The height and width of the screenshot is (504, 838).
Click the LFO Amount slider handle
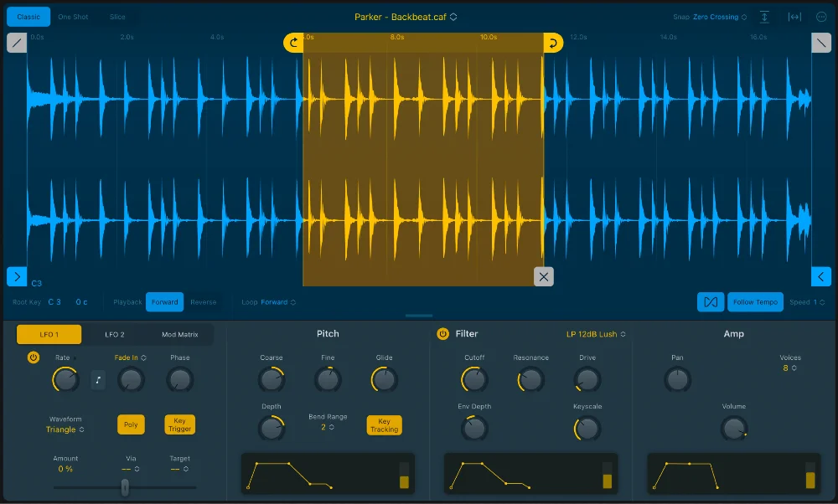click(125, 487)
